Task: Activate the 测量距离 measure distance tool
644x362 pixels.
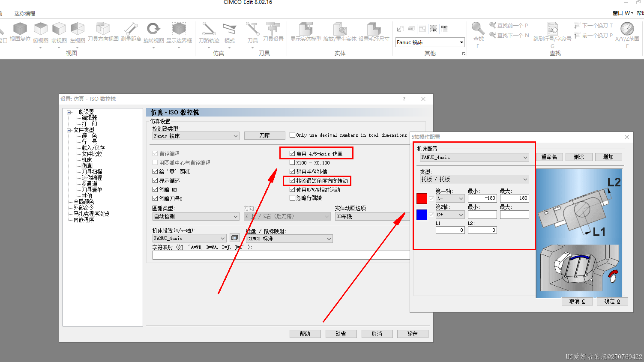Action: 131,29
